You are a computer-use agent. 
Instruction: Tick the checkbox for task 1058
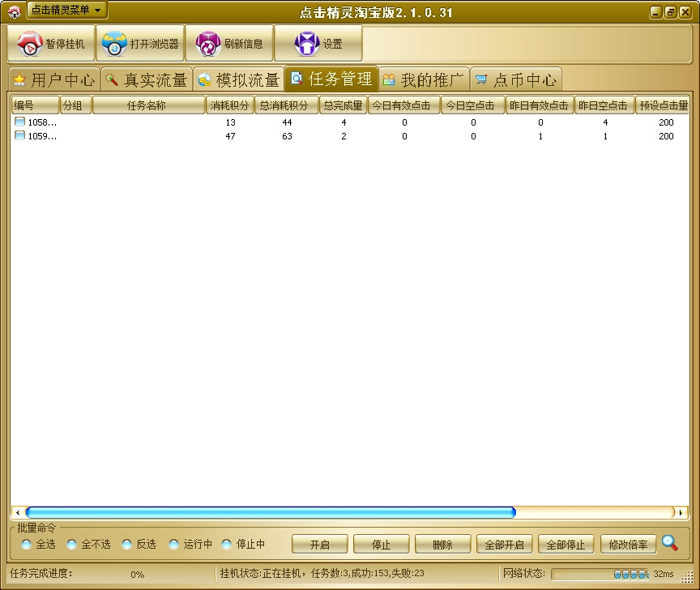pyautogui.click(x=19, y=122)
